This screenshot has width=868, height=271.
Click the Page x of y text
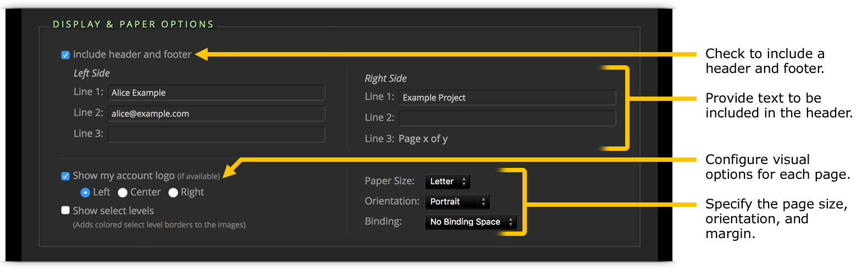(x=423, y=139)
